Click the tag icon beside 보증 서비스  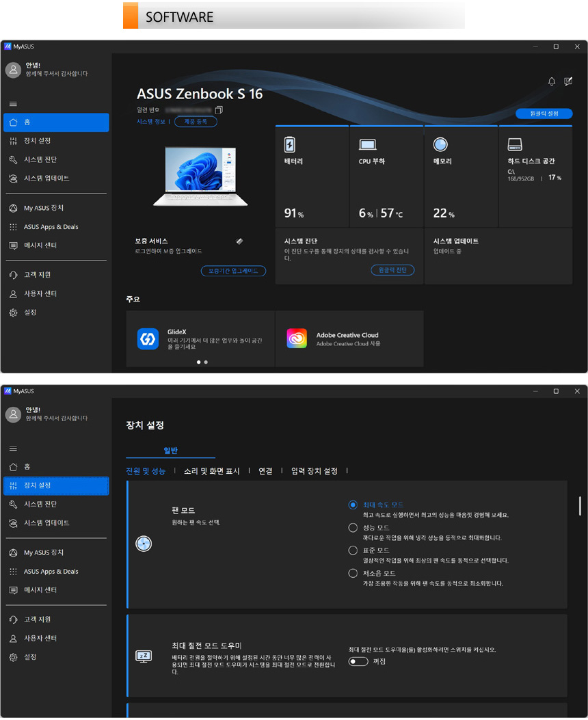[239, 241]
